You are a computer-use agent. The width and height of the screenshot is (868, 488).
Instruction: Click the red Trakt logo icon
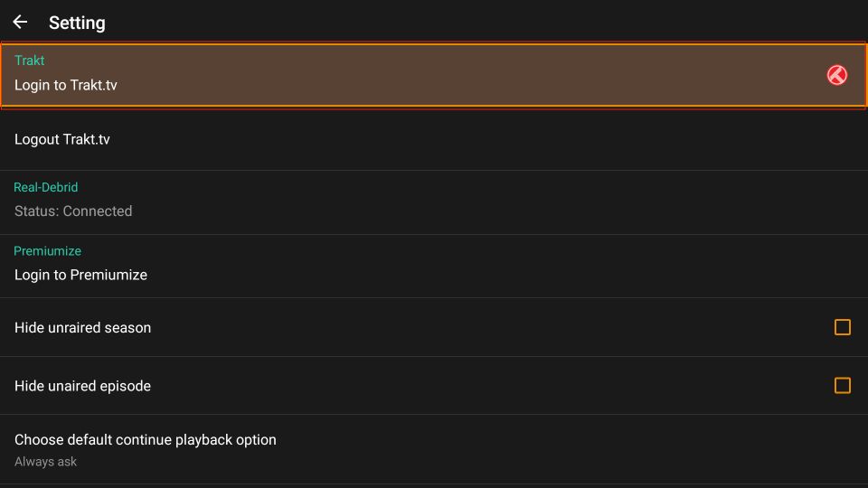coord(836,75)
